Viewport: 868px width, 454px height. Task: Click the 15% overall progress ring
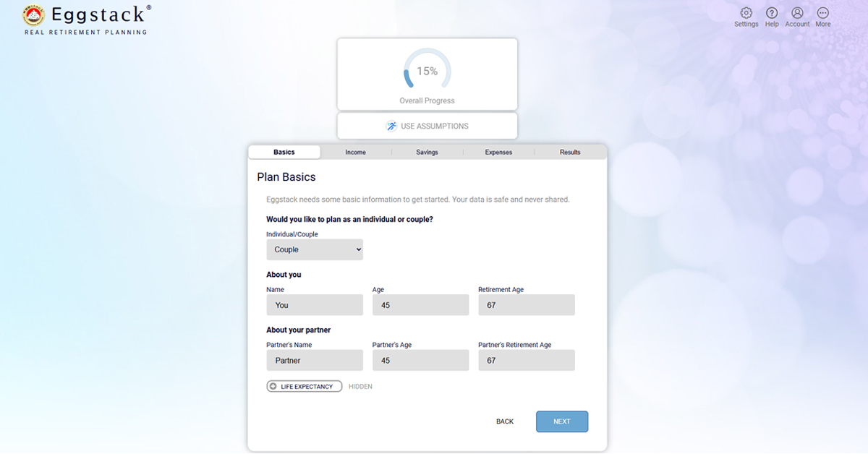pyautogui.click(x=427, y=71)
